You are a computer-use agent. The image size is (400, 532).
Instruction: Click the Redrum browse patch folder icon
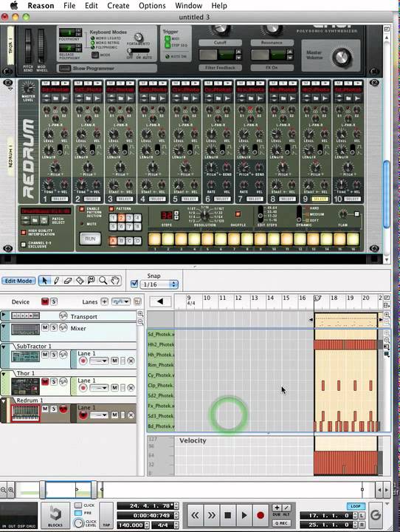[x=35, y=220]
